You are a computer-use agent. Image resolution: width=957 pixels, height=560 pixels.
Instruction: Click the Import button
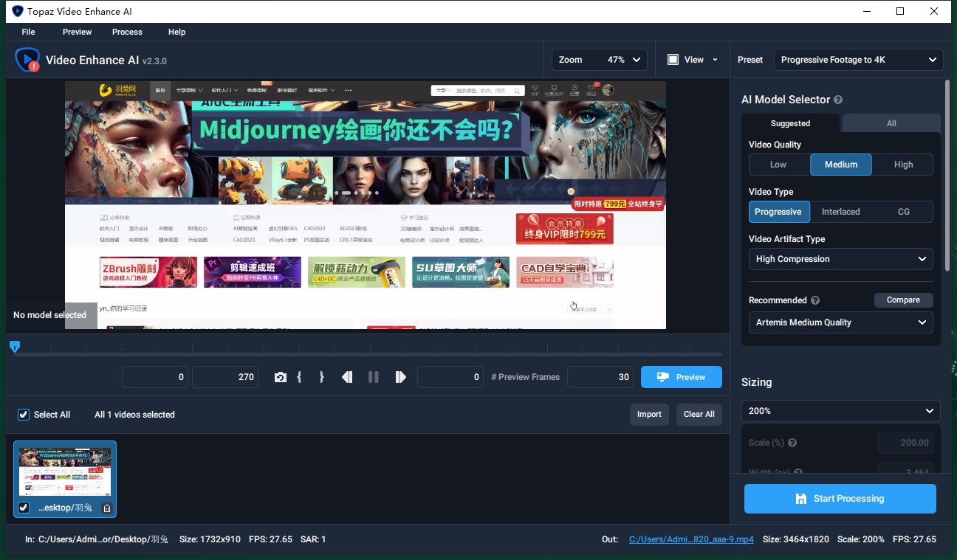coord(649,415)
